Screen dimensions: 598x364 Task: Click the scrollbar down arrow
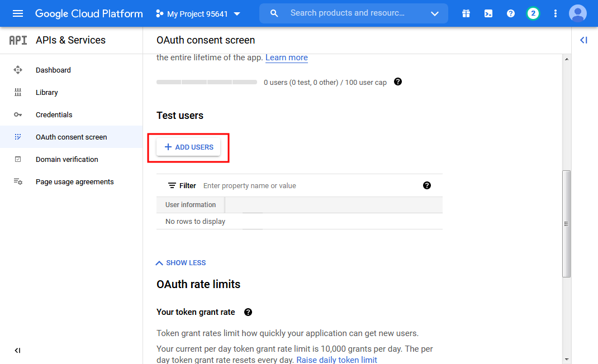coord(567,359)
